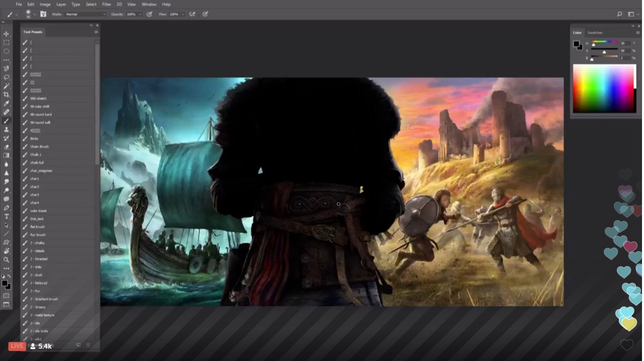Toggle pressure for opacity button
The image size is (644, 361).
click(x=150, y=14)
